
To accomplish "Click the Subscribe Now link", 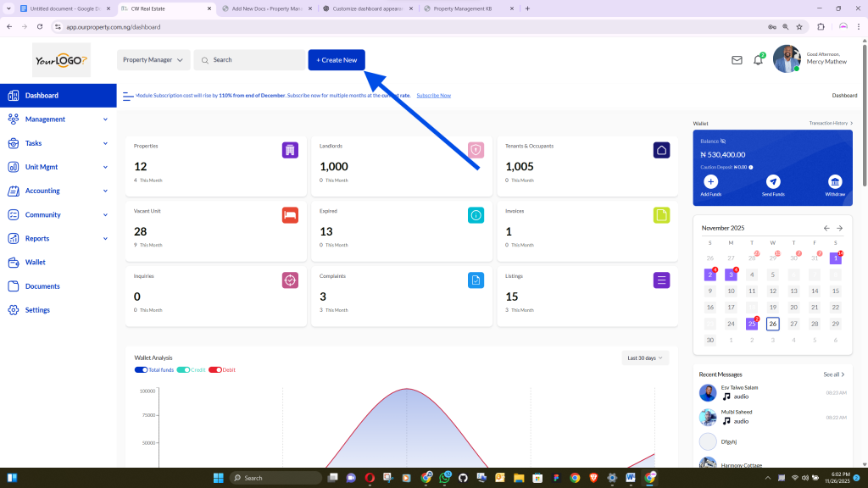I will pos(433,96).
